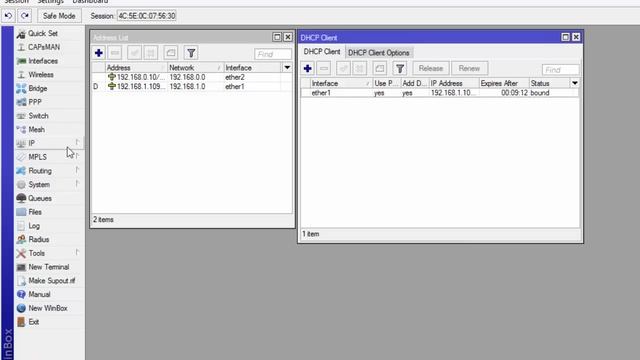Disable selected entry in Address List window
Image resolution: width=640 pixels, height=360 pixels.
(151, 53)
